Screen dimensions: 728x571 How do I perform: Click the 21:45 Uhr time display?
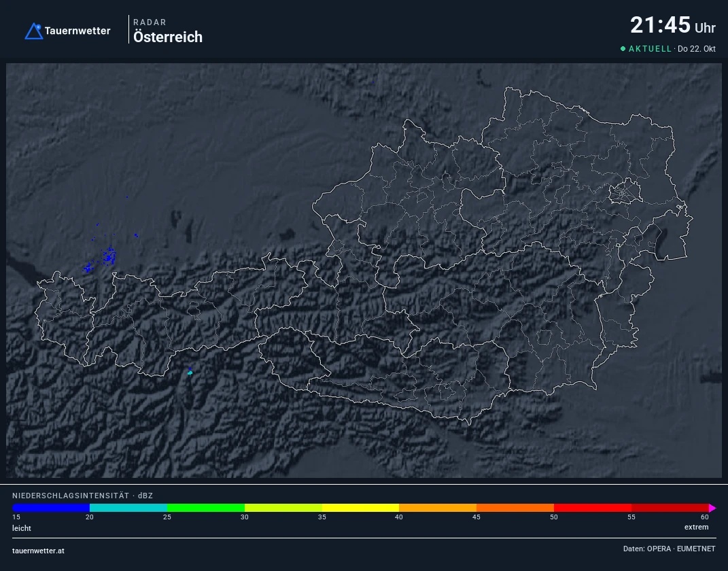tap(673, 25)
